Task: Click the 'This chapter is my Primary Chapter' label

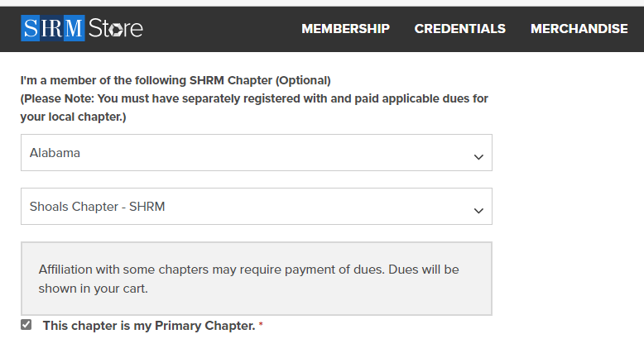Action: pos(149,326)
